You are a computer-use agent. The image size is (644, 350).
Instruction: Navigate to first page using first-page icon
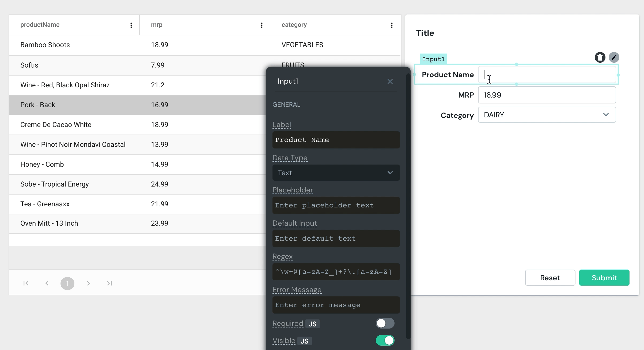click(26, 283)
